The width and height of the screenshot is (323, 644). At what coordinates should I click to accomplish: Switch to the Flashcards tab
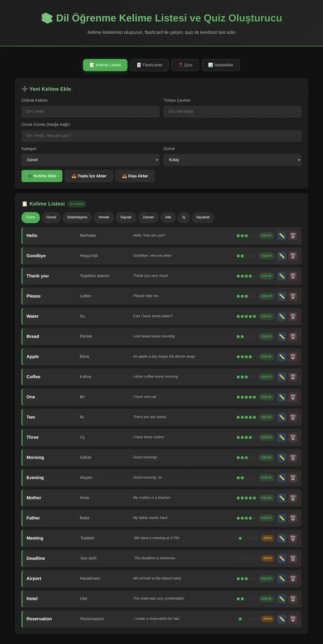(x=149, y=65)
